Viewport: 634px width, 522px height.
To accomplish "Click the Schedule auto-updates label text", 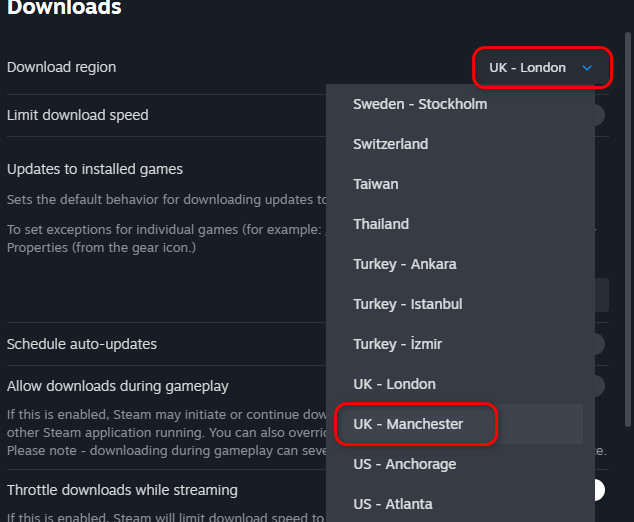I will [82, 344].
